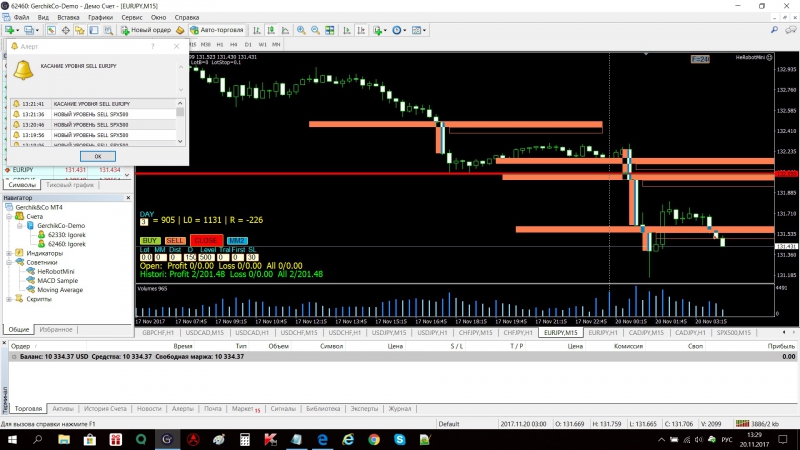Open the File (Файл) menu
This screenshot has height=450, width=800.
click(21, 17)
